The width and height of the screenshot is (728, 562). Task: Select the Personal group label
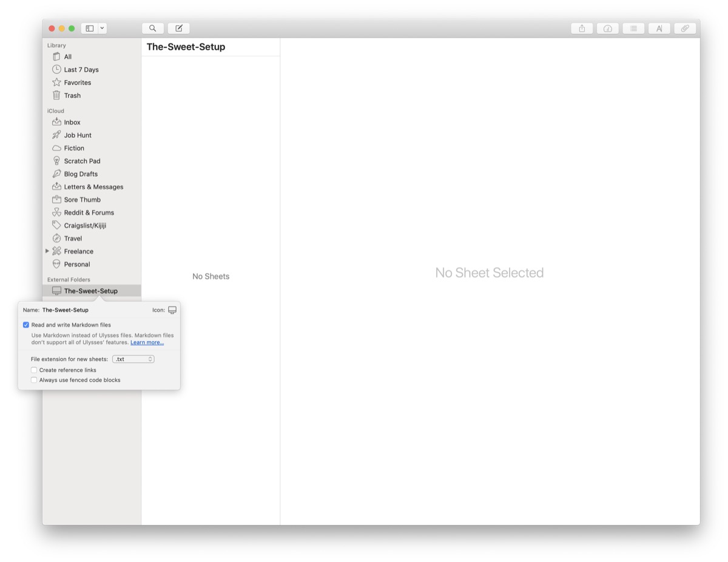coord(77,264)
